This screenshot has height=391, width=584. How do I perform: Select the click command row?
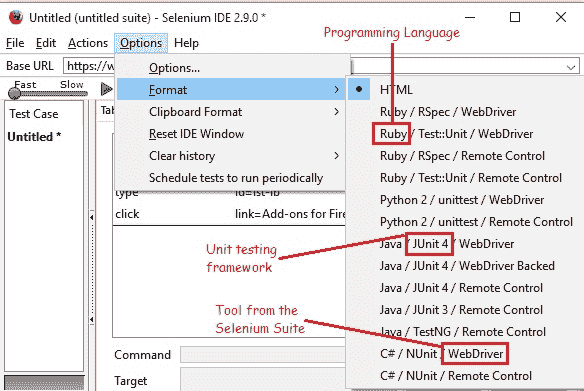[x=229, y=214]
